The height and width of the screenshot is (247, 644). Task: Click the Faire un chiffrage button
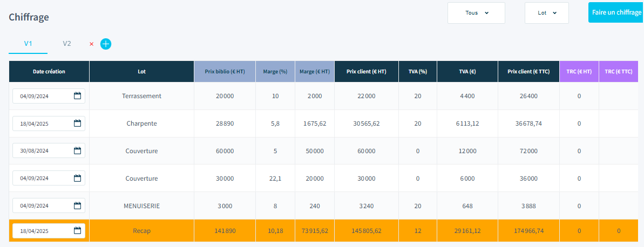tap(616, 12)
